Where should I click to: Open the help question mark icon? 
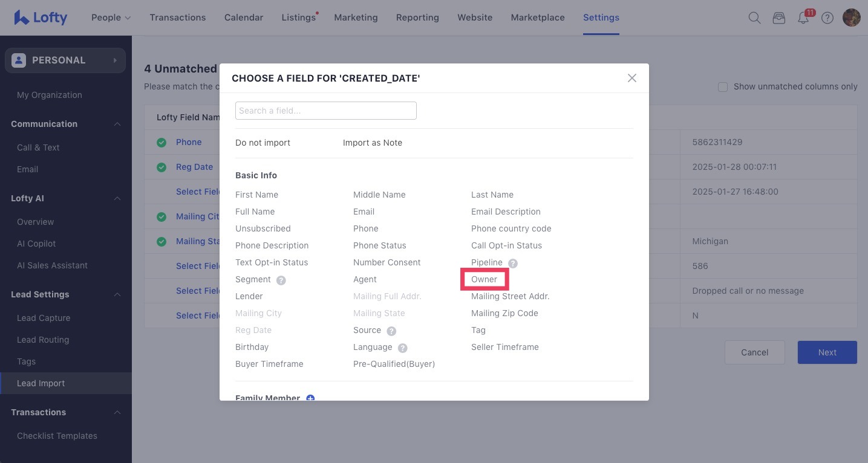click(827, 18)
